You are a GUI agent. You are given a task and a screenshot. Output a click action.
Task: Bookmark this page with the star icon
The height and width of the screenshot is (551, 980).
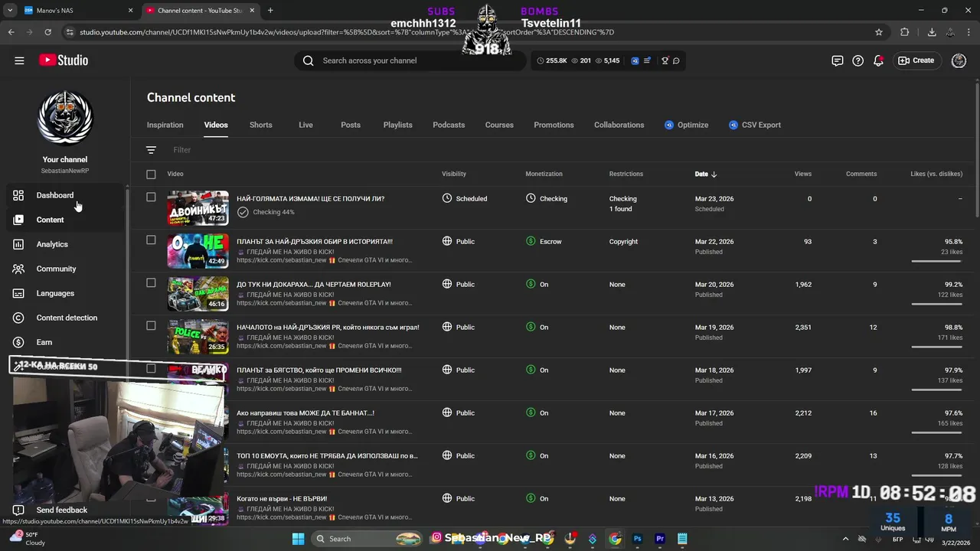pos(879,32)
